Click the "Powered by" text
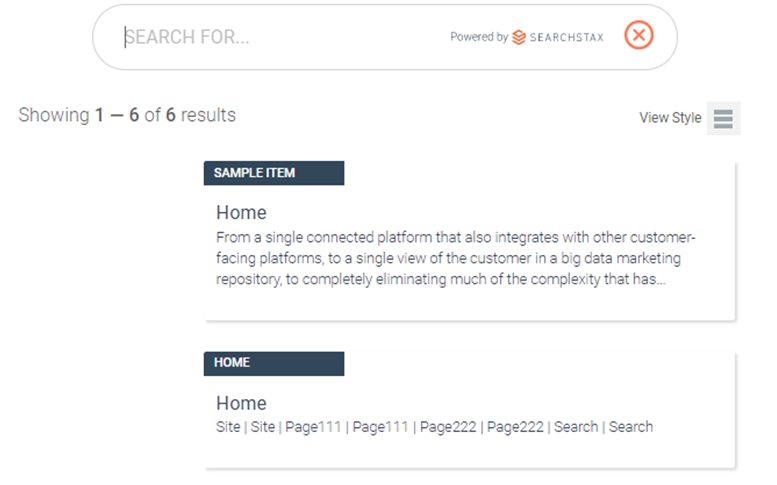Screen dimensions: 777x485 point(479,37)
